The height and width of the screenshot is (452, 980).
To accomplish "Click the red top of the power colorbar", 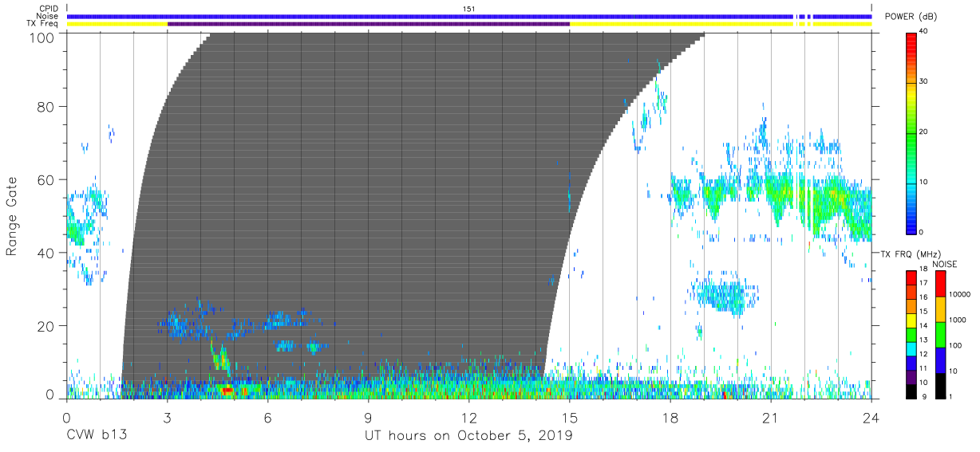I will [911, 40].
